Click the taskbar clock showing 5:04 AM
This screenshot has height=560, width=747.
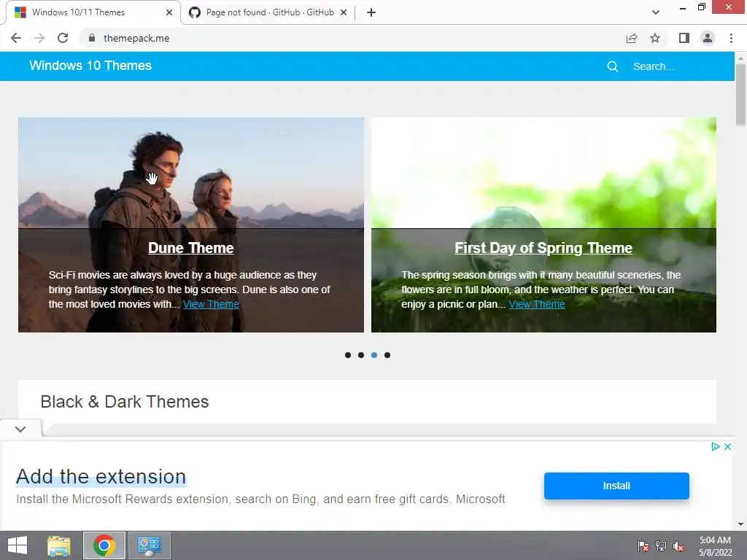click(x=715, y=545)
